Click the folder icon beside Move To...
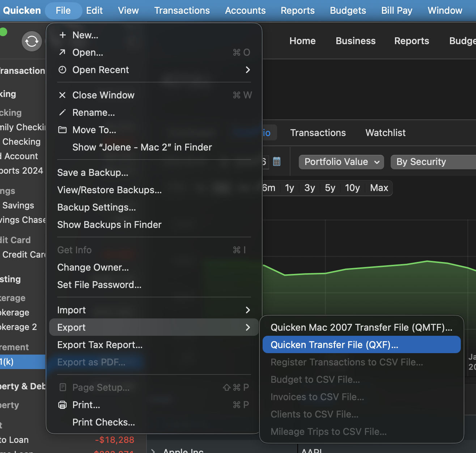Screen dimensions: 476x453 [63, 130]
